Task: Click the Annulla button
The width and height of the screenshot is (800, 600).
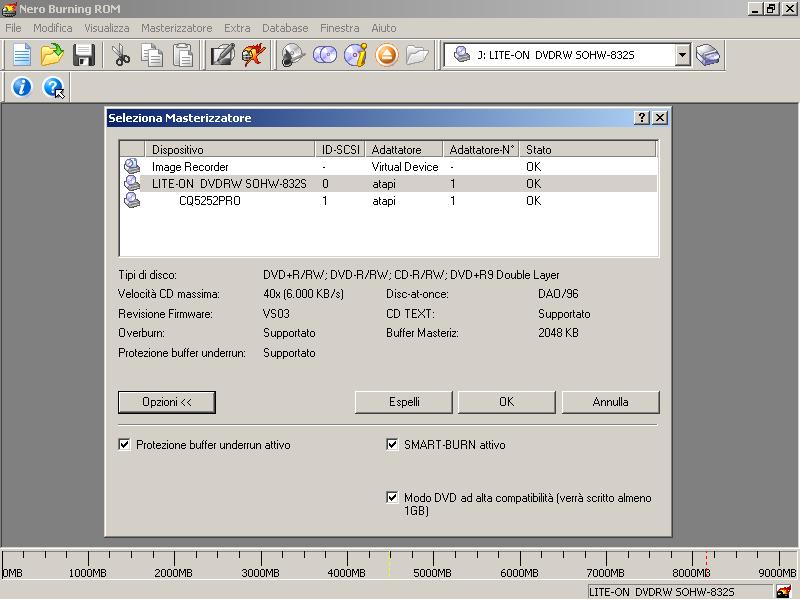Action: click(x=611, y=402)
